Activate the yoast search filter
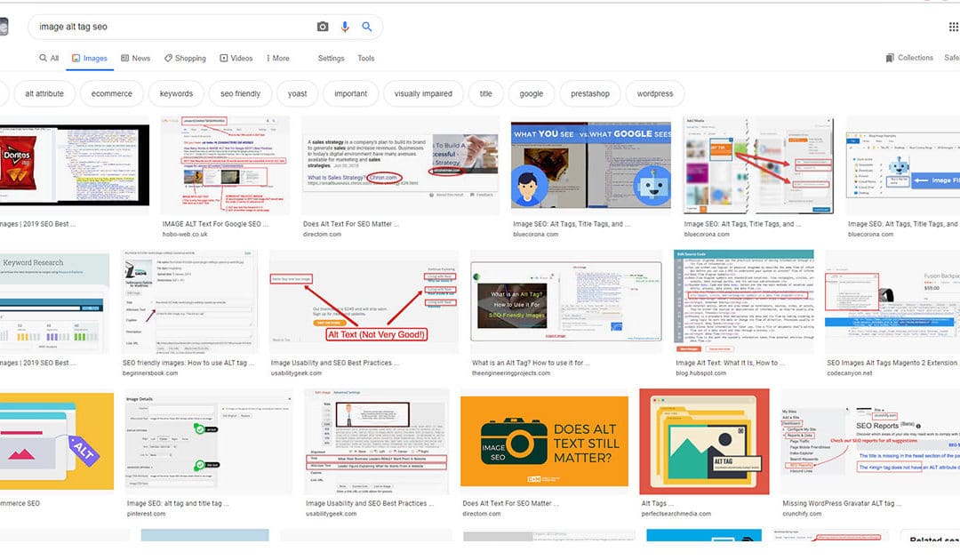 tap(297, 93)
